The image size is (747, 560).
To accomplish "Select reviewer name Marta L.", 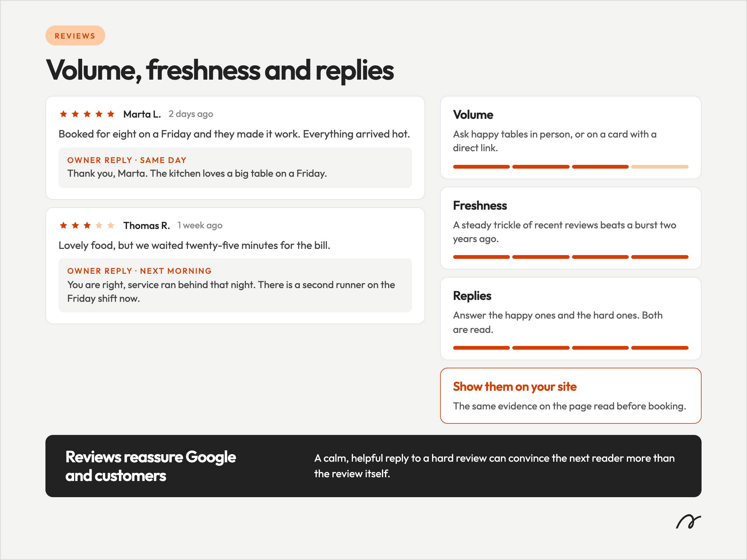I will point(142,114).
